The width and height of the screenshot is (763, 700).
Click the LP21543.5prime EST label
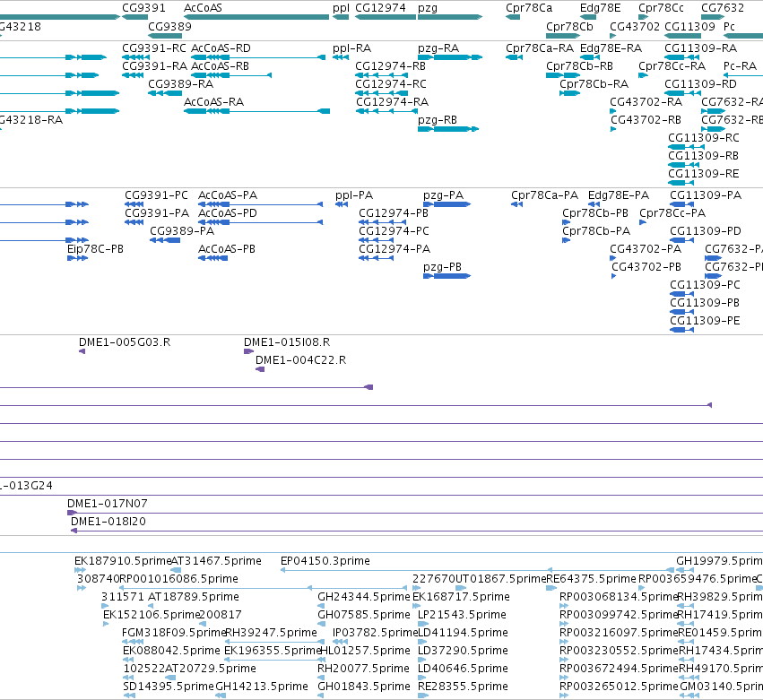(x=463, y=615)
